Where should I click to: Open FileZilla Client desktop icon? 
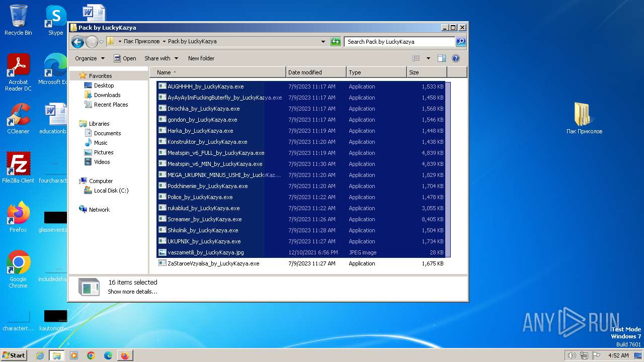(18, 167)
